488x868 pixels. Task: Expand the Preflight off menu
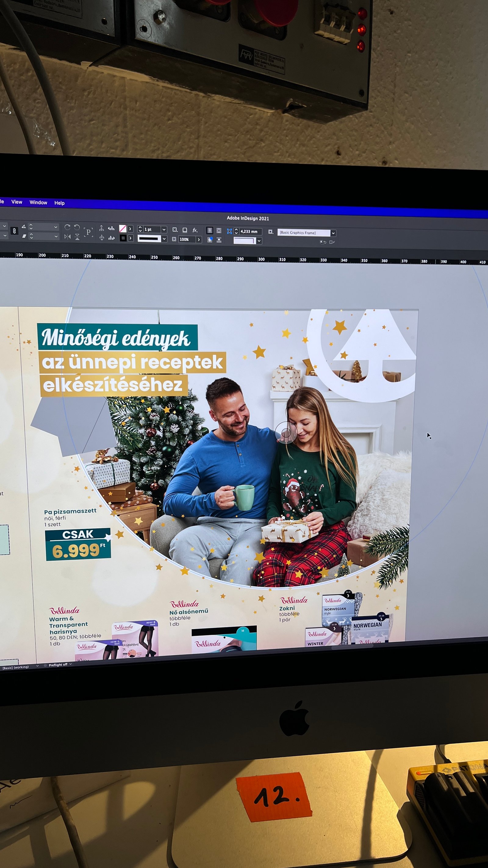[70, 664]
